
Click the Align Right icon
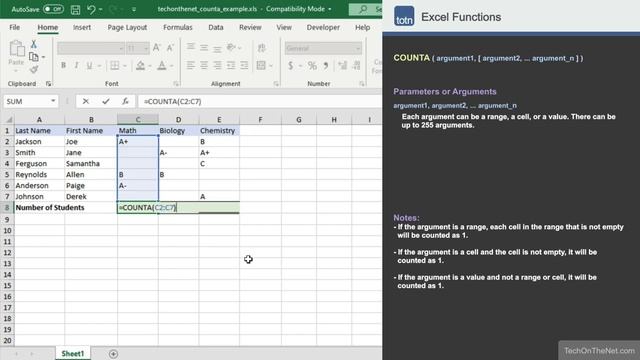coord(217,65)
